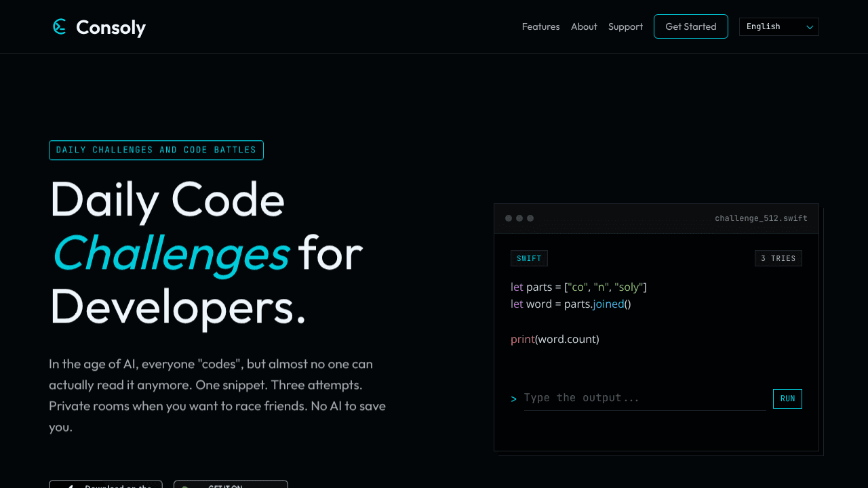Open the Features nav link
868x488 pixels.
pos(540,26)
